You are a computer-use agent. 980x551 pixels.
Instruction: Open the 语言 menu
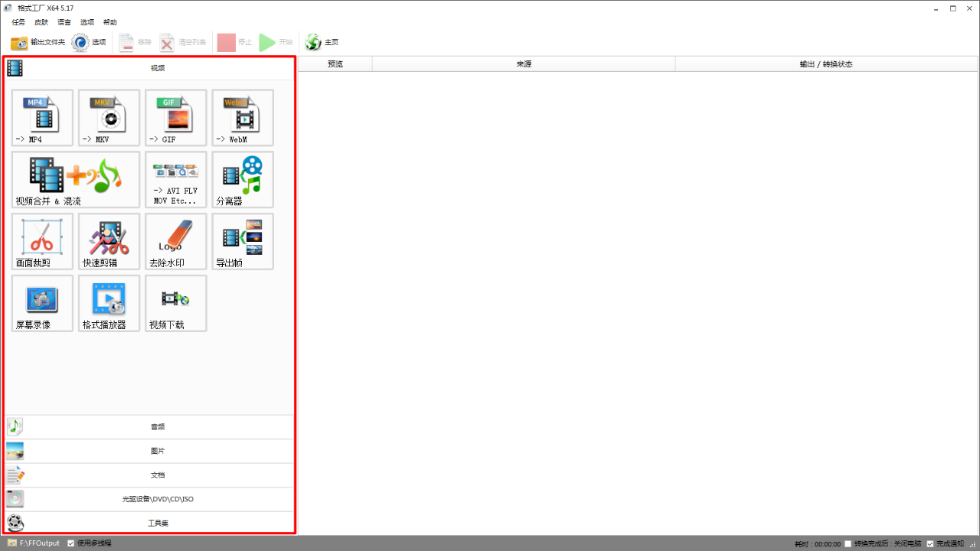[x=64, y=22]
